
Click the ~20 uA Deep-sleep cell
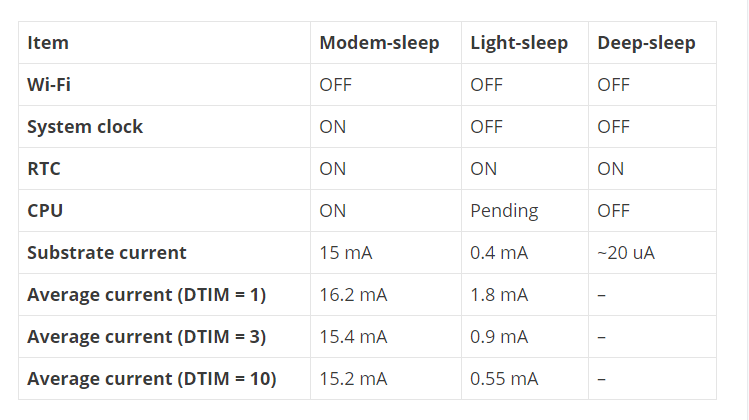coord(626,253)
